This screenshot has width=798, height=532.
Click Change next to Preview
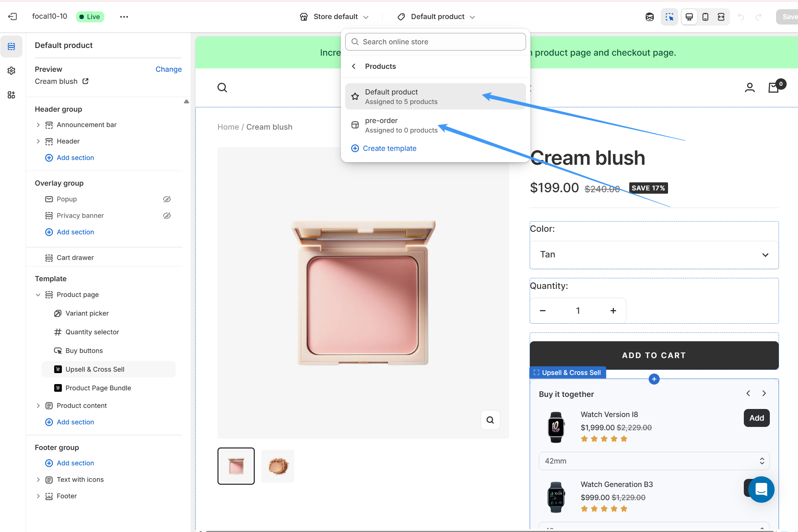point(168,69)
